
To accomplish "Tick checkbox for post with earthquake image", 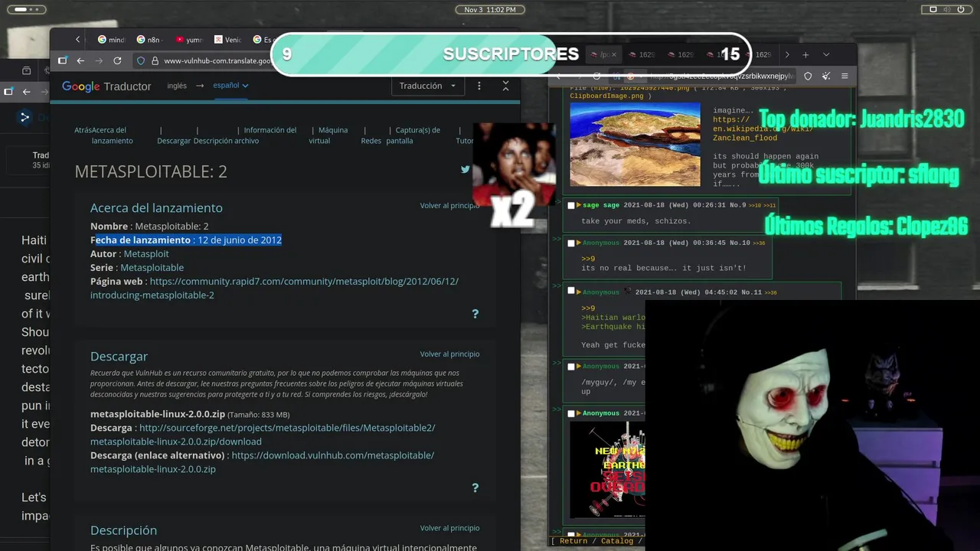I will click(x=570, y=413).
